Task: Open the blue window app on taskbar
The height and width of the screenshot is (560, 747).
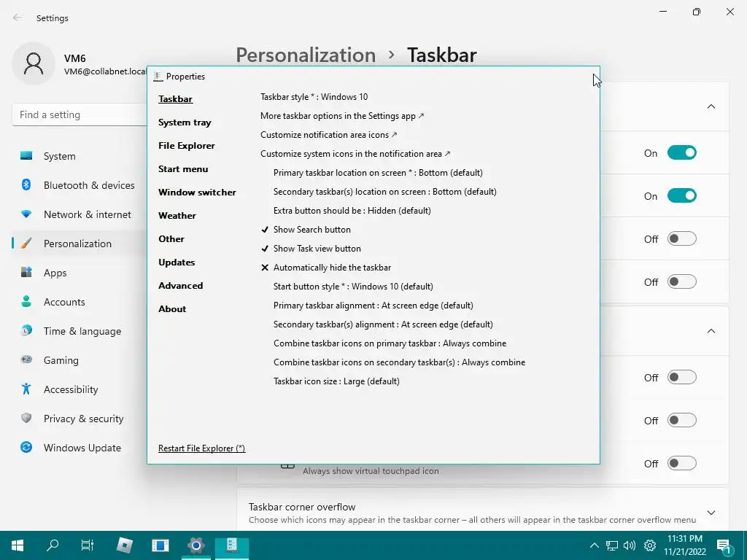Action: 160,545
